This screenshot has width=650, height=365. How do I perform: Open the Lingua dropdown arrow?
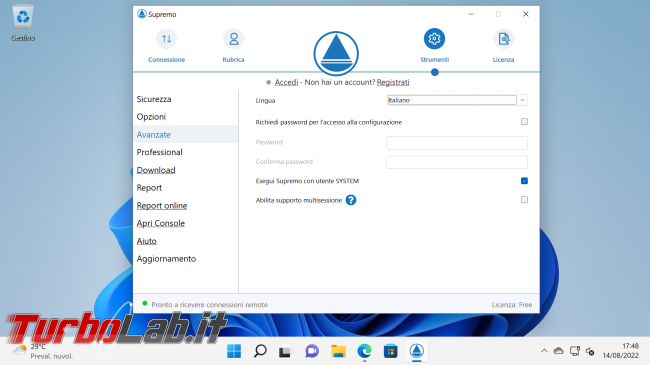click(522, 100)
